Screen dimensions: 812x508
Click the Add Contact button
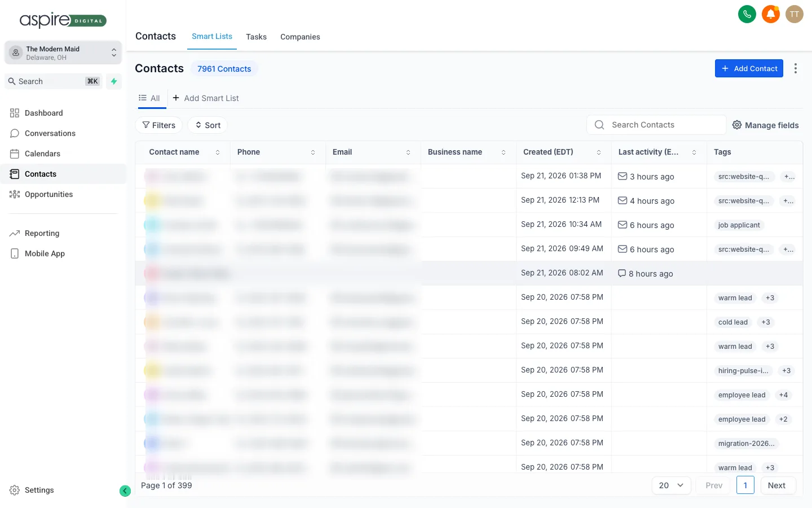pyautogui.click(x=749, y=68)
